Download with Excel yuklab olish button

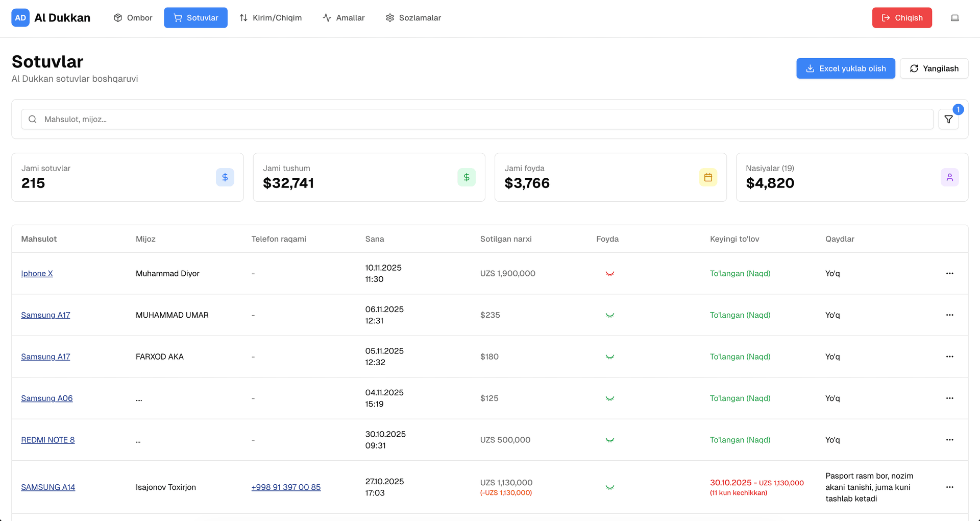coord(845,68)
